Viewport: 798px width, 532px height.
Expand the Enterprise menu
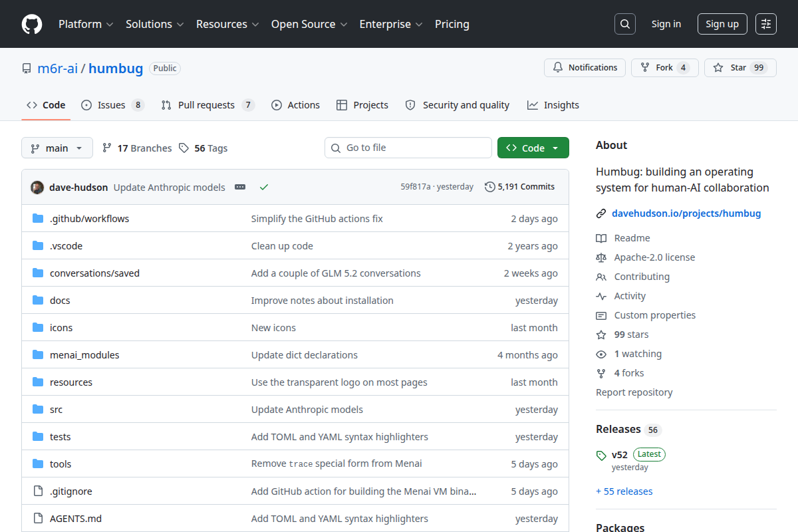point(391,24)
